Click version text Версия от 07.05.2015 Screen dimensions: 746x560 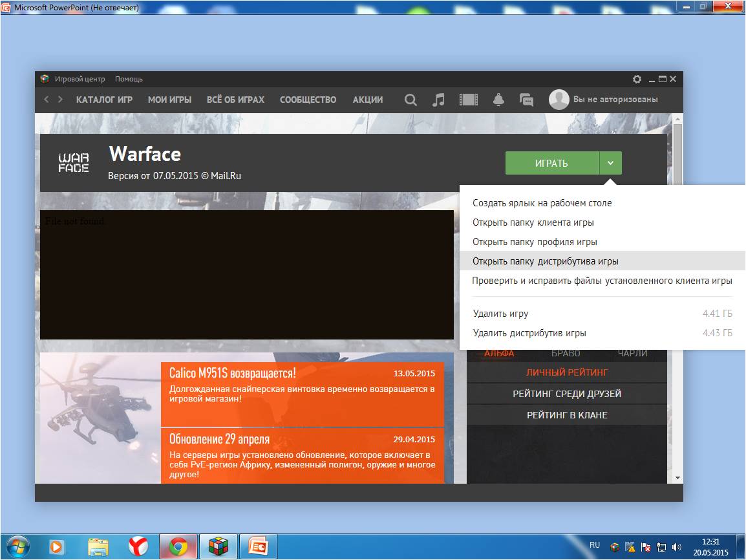(174, 175)
